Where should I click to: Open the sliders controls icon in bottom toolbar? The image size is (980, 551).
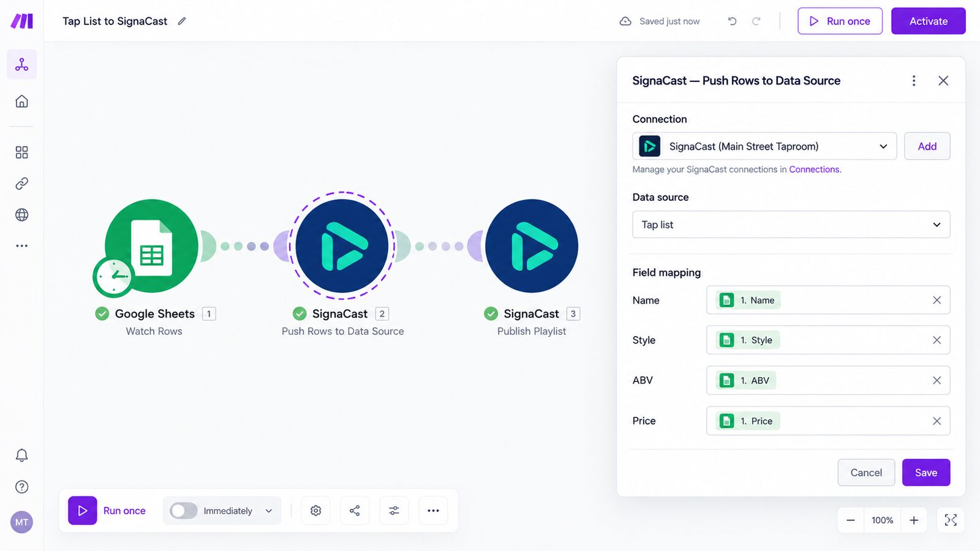click(x=394, y=511)
